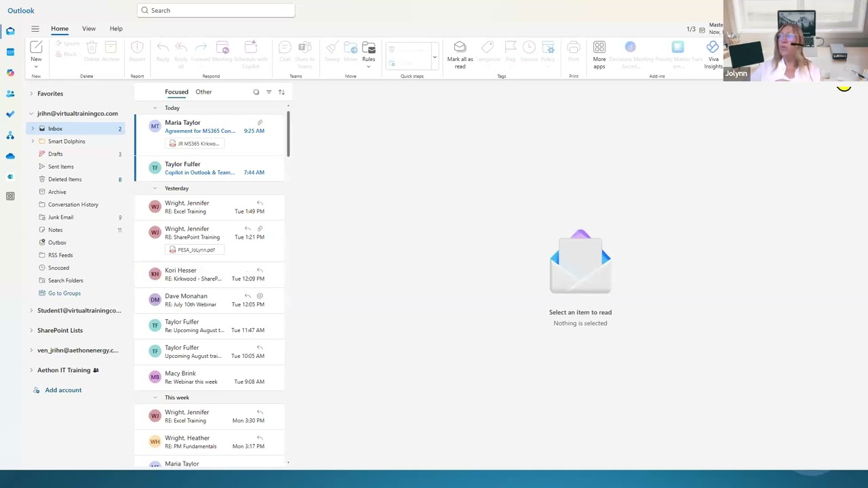Image resolution: width=868 pixels, height=488 pixels.
Task: Switch to the Home ribbon tab
Action: 60,28
